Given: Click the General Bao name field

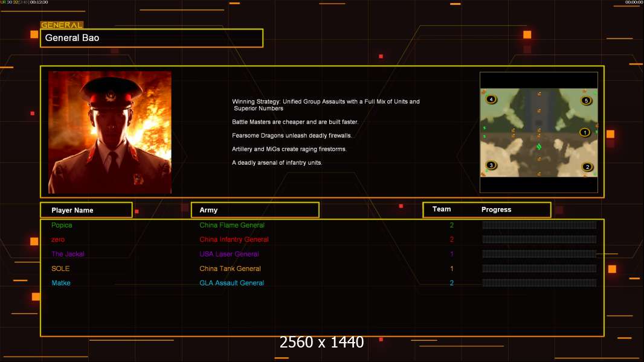Looking at the screenshot, I should (x=152, y=38).
